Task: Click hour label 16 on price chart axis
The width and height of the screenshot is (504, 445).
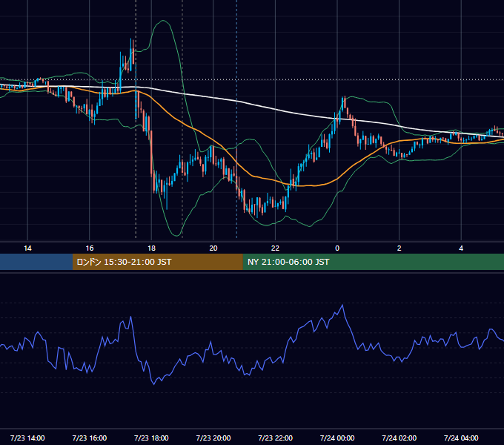Action: click(90, 248)
